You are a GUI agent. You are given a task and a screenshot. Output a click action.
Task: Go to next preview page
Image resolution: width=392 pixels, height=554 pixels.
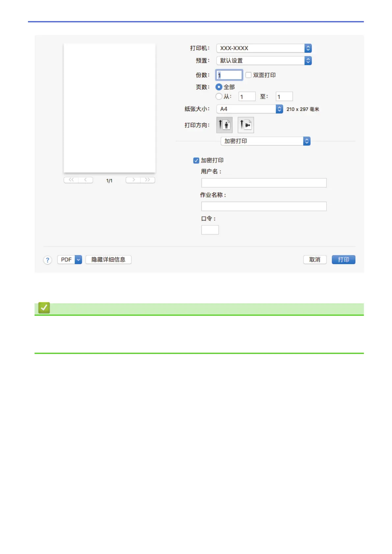[133, 180]
